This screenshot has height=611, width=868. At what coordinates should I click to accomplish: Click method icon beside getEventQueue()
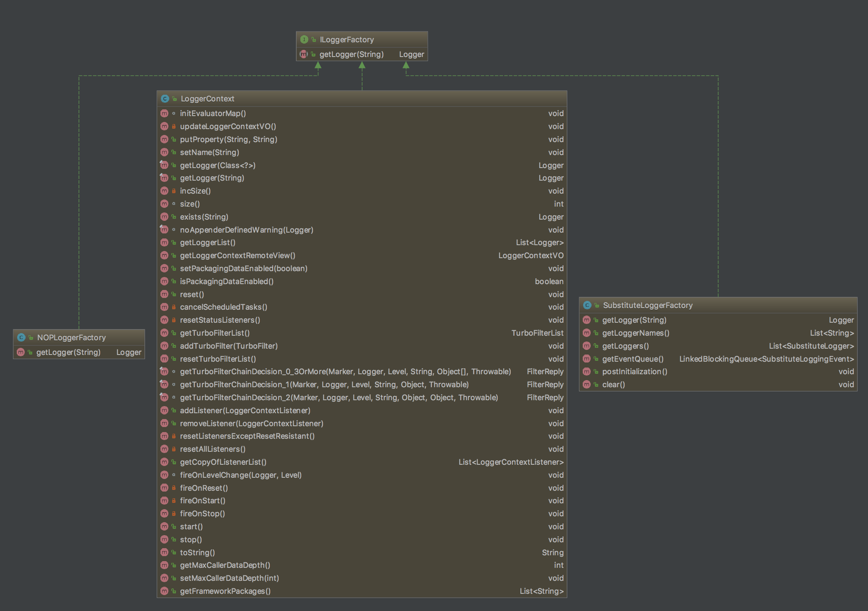[586, 359]
